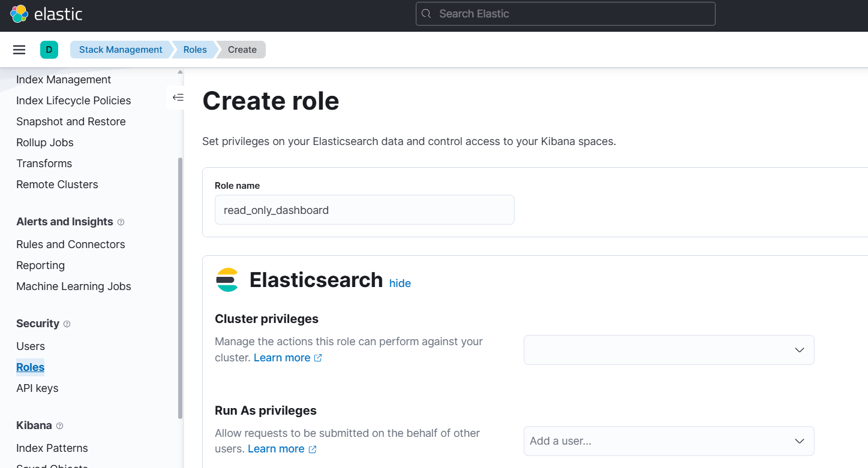
Task: Click the Cluster privileges heading
Action: (267, 319)
